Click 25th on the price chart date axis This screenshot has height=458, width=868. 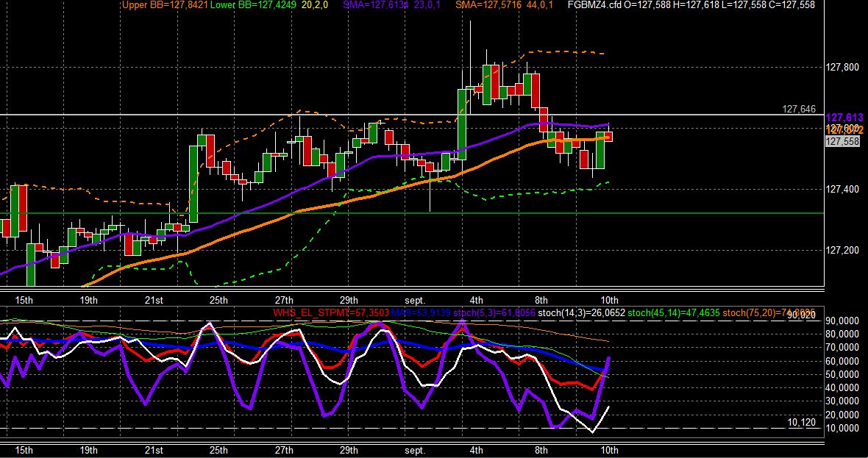[x=218, y=301]
